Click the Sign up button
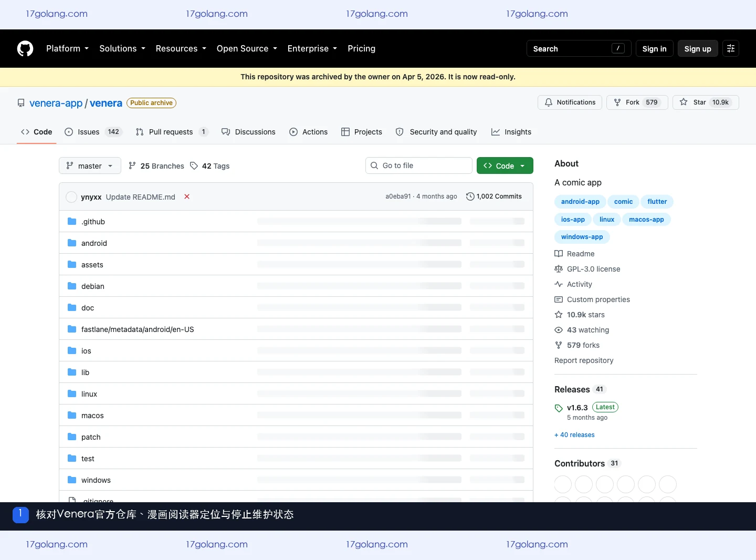756x560 pixels. click(698, 48)
